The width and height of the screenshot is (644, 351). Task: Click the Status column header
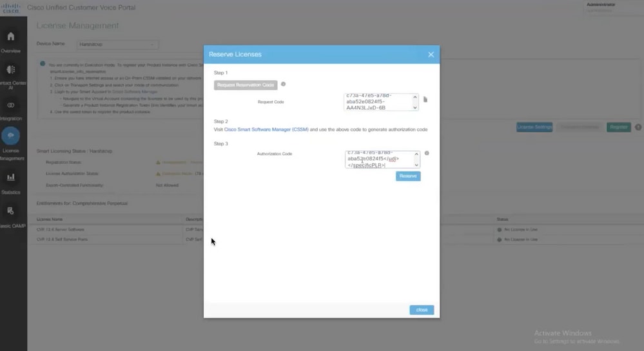point(502,219)
